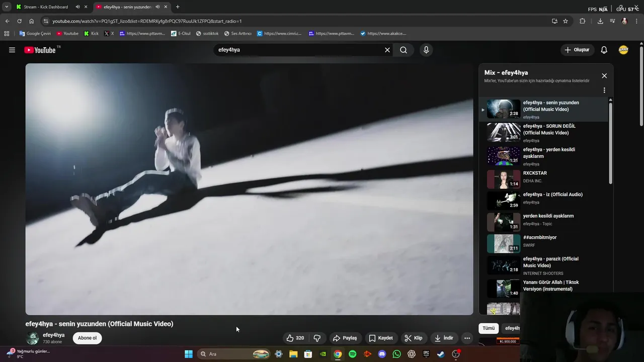Image resolution: width=644 pixels, height=362 pixels.
Task: Open efey4hya channel avatar
Action: 33,338
